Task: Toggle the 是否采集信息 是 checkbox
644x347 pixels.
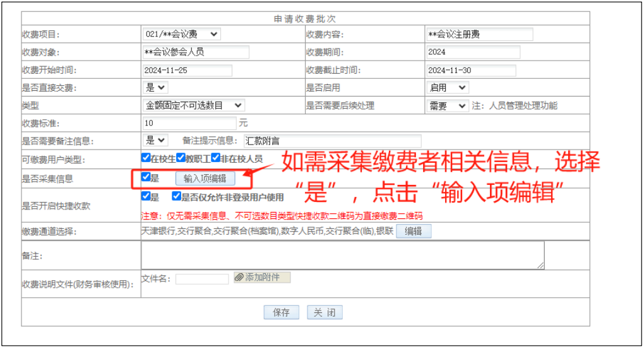Action: click(146, 177)
